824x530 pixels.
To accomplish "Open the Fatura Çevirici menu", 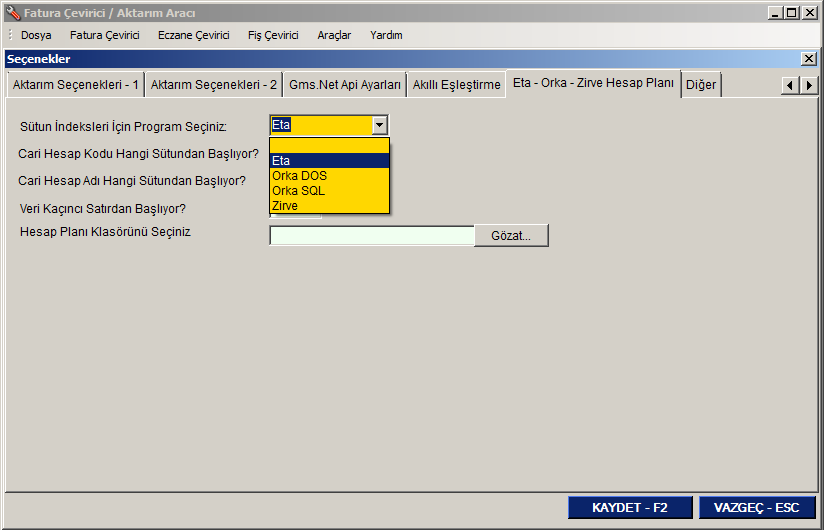I will (105, 35).
